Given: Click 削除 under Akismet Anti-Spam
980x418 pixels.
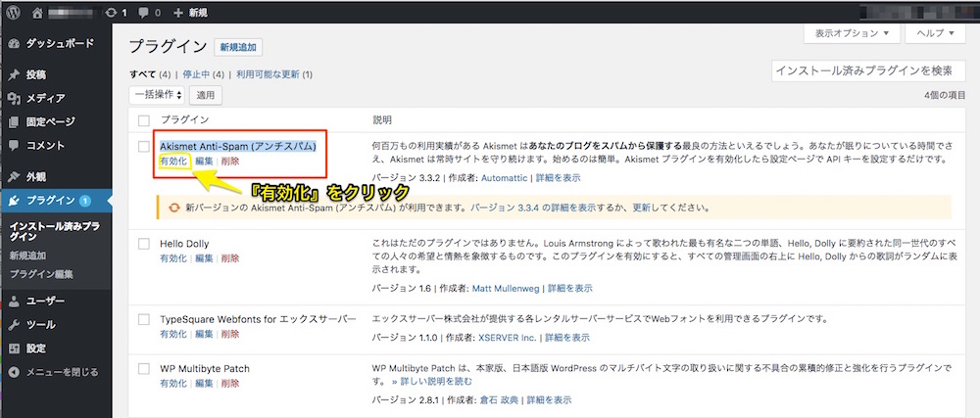Looking at the screenshot, I should [230, 161].
